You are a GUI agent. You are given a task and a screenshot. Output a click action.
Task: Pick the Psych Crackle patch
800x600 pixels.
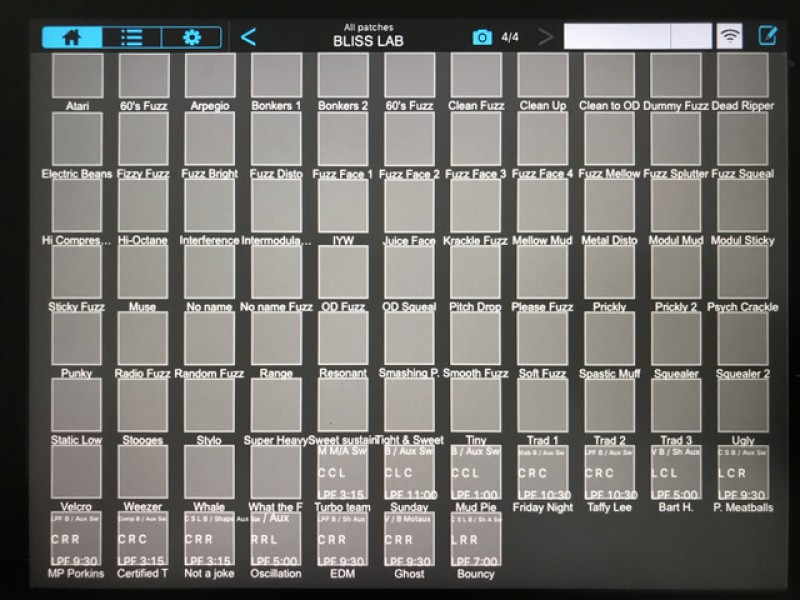tap(742, 272)
